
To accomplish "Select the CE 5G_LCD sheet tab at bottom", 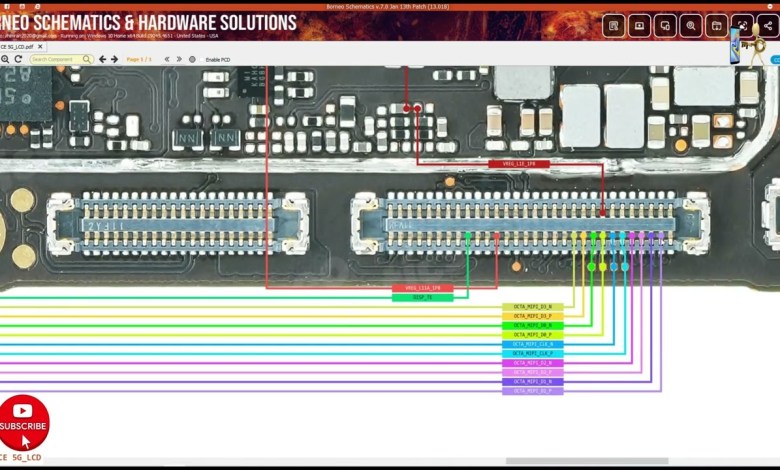I will click(20, 458).
